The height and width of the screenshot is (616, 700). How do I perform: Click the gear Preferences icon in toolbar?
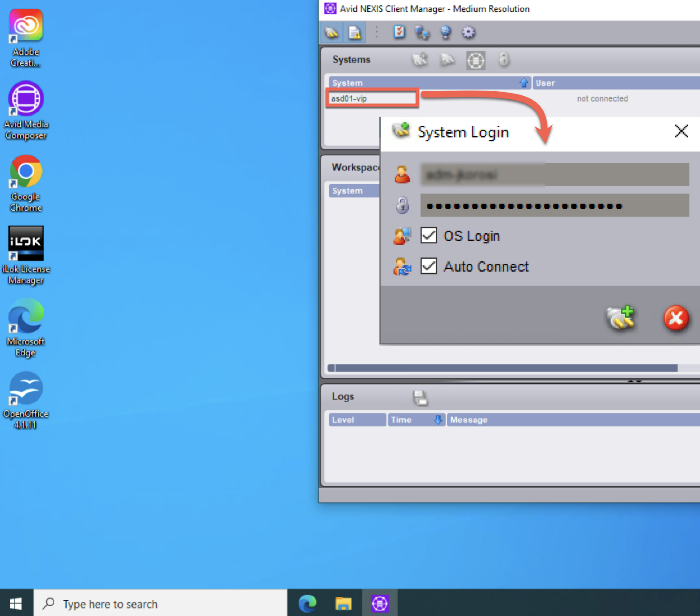pyautogui.click(x=468, y=33)
